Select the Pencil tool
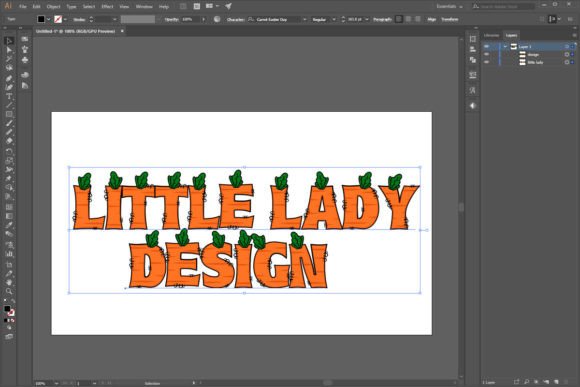The height and width of the screenshot is (387, 580). tap(9, 132)
